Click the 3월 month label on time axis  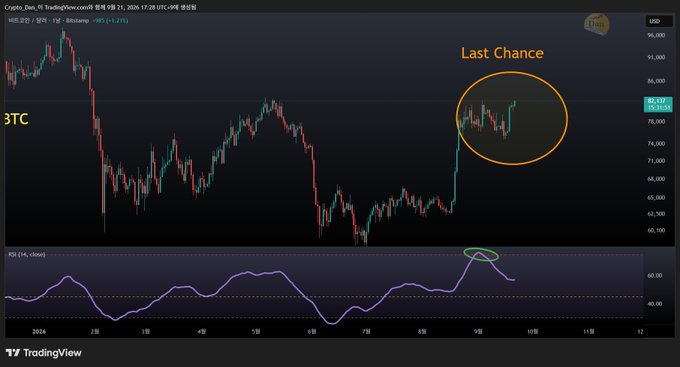pyautogui.click(x=146, y=331)
